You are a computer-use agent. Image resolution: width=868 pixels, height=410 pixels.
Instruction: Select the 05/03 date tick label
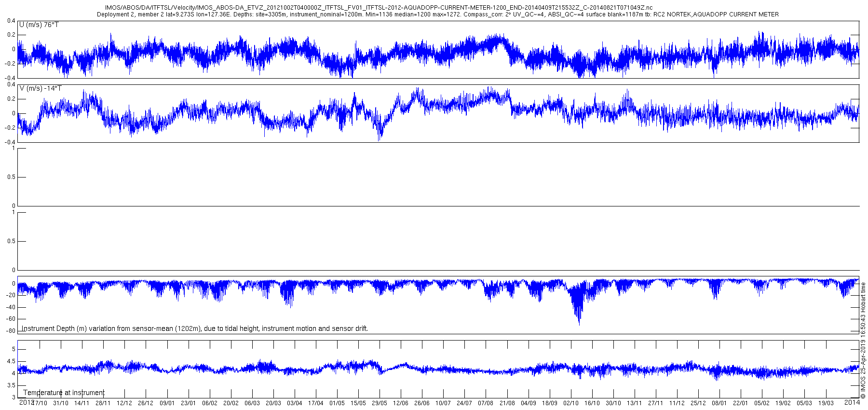[x=805, y=403]
